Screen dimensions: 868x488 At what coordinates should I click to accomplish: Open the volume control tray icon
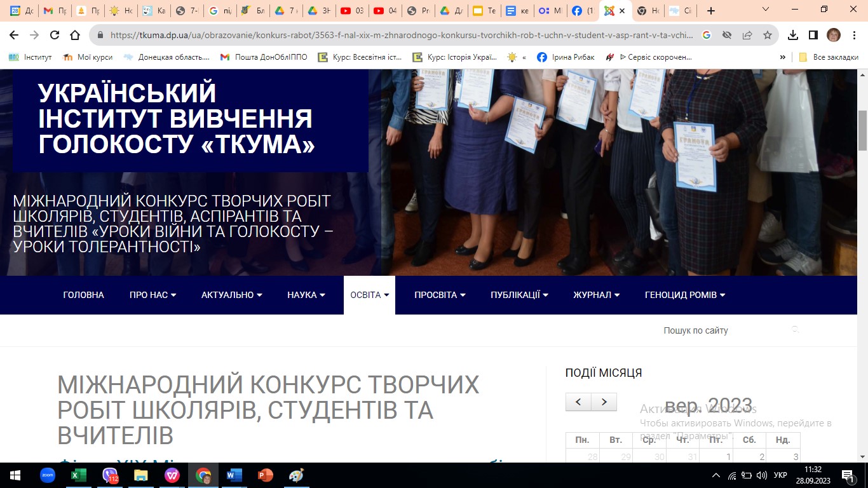(761, 475)
